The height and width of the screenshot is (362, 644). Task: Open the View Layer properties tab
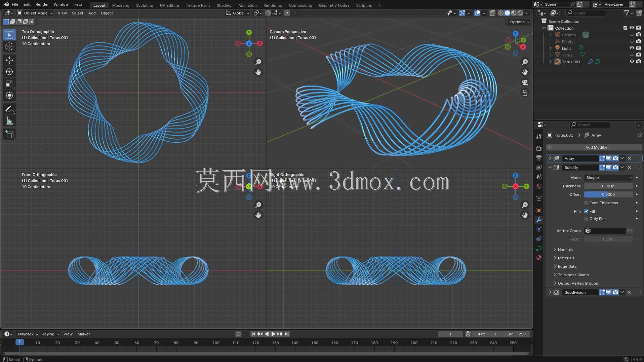point(539,167)
